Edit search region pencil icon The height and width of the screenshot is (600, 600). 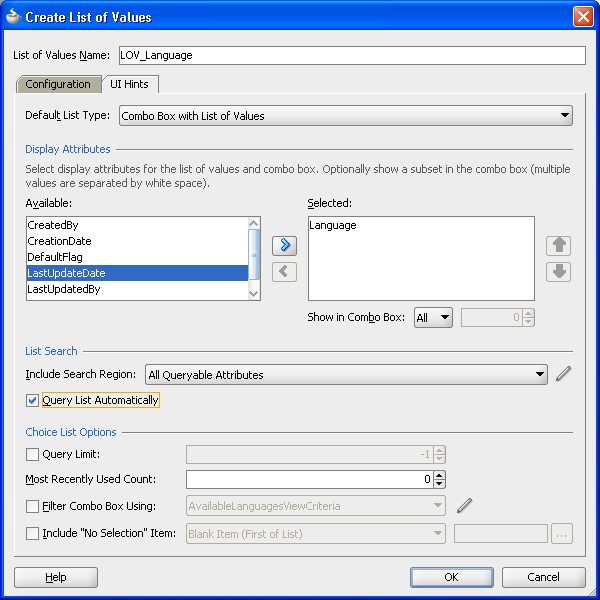pyautogui.click(x=564, y=375)
